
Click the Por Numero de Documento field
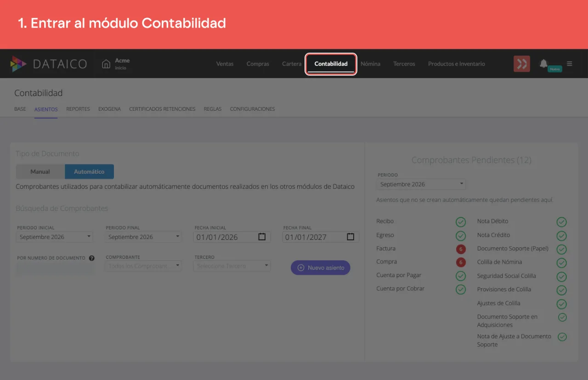[x=55, y=269]
